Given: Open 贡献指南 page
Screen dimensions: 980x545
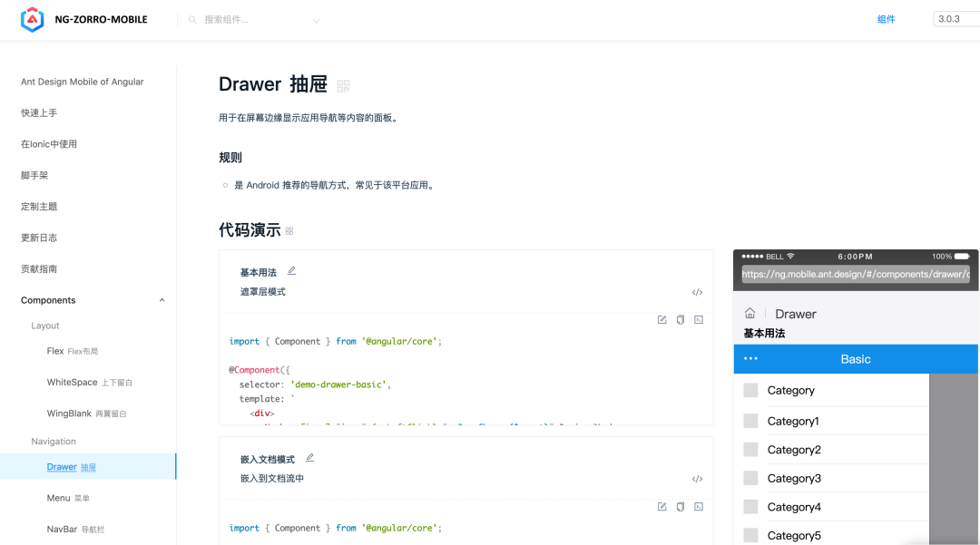Looking at the screenshot, I should 39,269.
